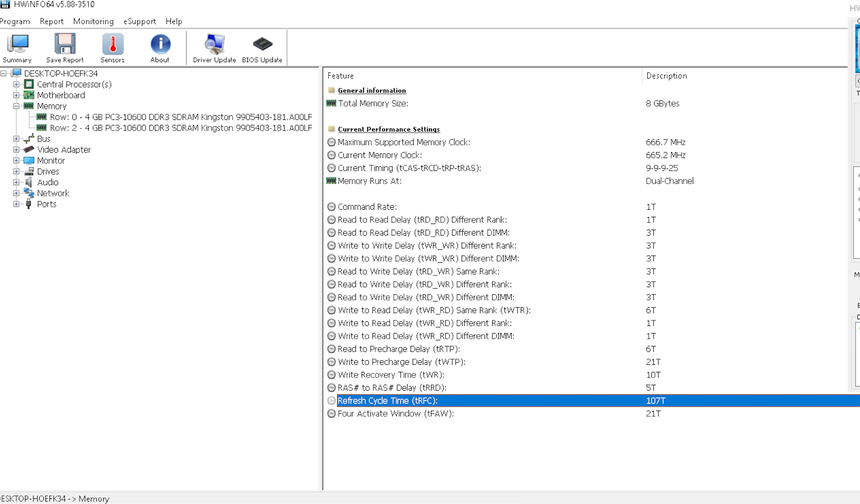
Task: Expand the Monitor node
Action: tap(16, 160)
